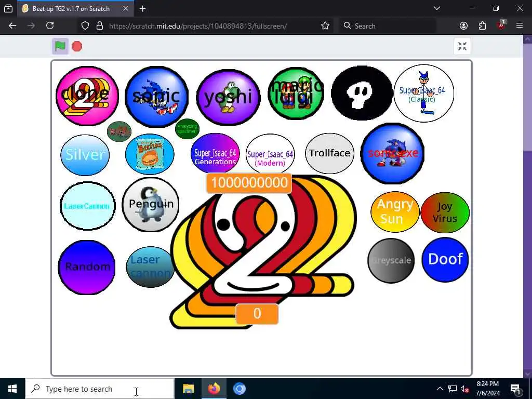Select the blue sonic character bubble
This screenshot has width=532, height=399.
click(156, 97)
